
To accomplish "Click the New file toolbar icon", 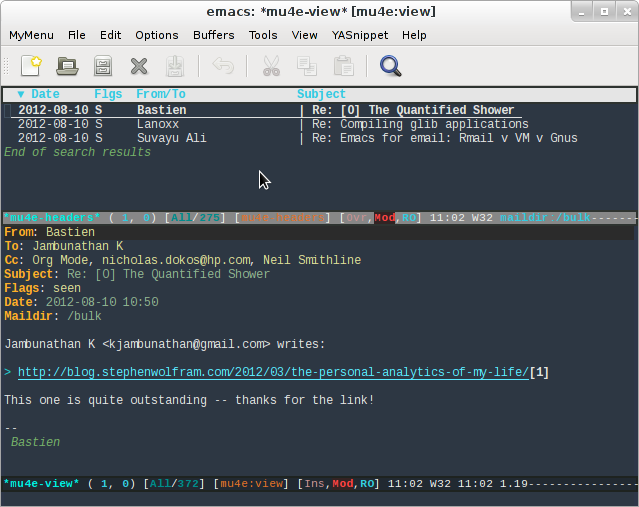I will (30, 66).
